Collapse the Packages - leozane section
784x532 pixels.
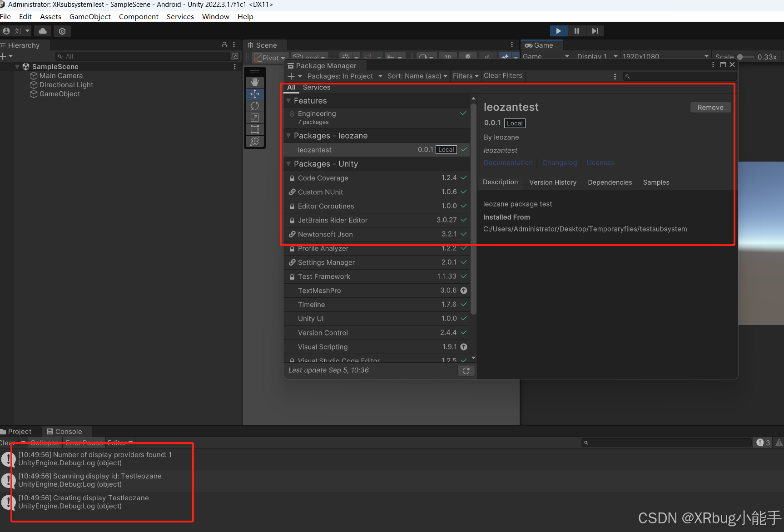288,136
